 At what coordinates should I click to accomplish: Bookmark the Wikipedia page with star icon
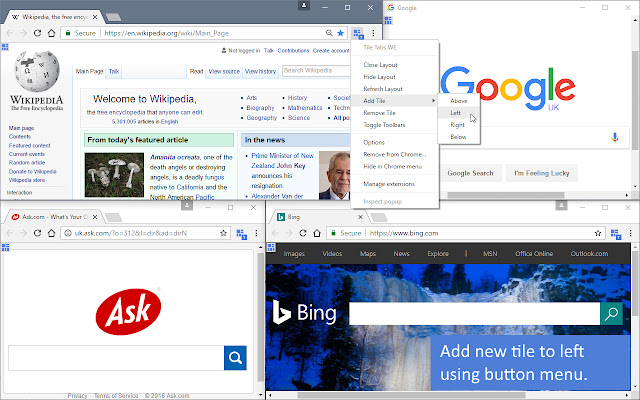[341, 33]
